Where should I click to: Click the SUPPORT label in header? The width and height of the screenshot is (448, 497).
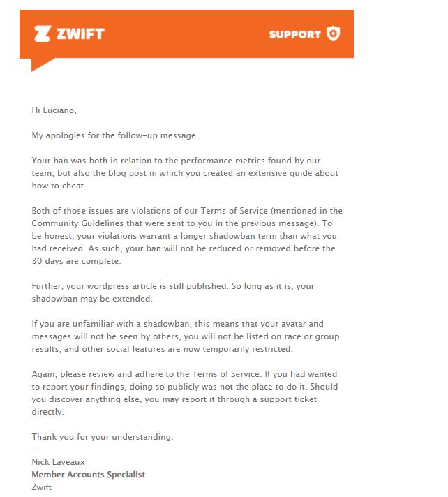pyautogui.click(x=295, y=34)
